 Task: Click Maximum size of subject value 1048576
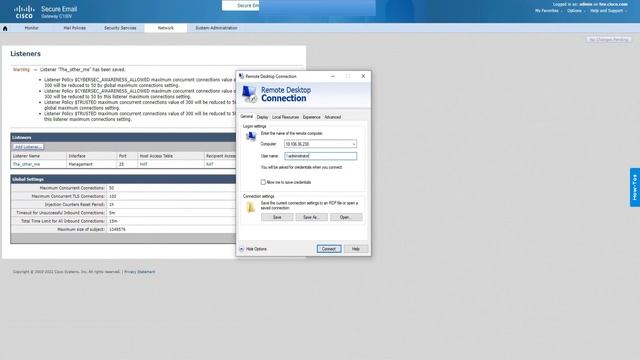click(117, 229)
